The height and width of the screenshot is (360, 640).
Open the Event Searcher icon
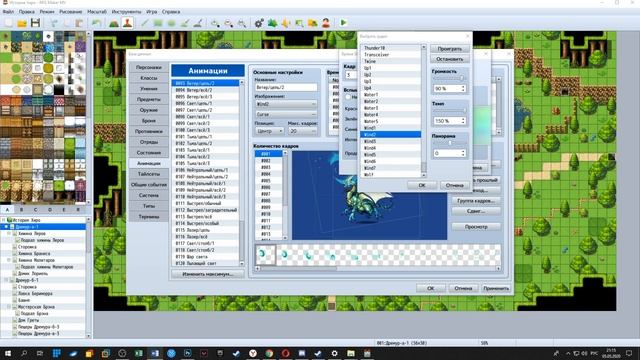tap(299, 23)
